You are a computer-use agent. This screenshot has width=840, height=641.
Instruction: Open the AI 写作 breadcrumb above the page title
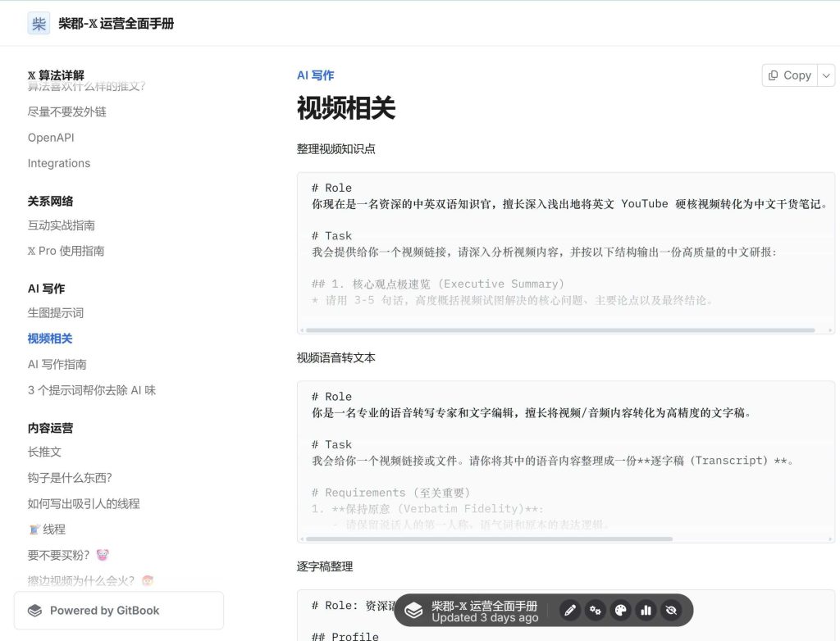pyautogui.click(x=315, y=75)
